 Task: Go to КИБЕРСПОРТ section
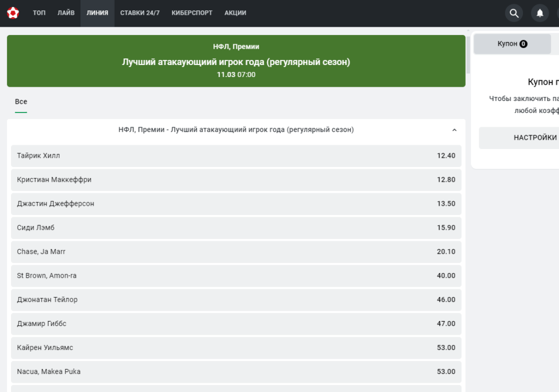[x=192, y=13]
